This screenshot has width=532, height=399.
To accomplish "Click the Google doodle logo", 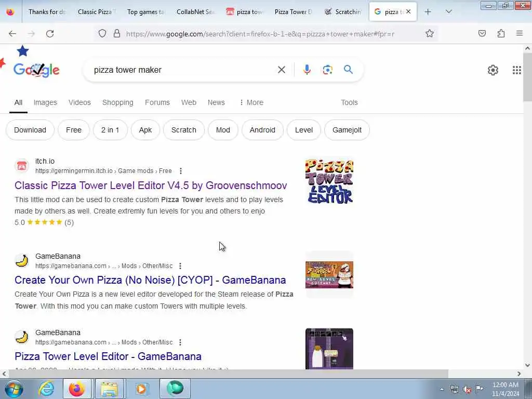I will click(36, 70).
